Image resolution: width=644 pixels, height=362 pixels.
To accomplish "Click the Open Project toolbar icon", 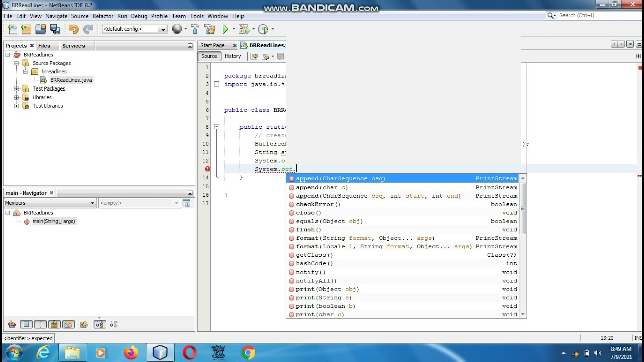I will coord(41,29).
